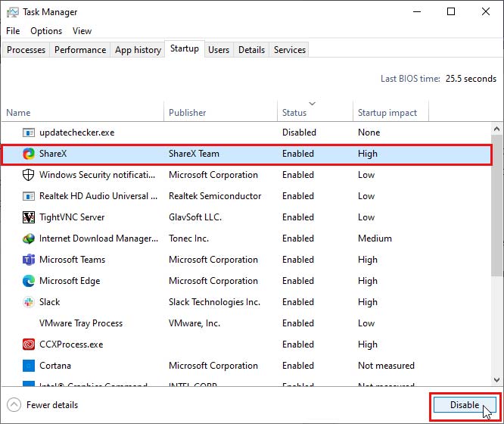Select Microsoft Teams name text

[x=72, y=260]
